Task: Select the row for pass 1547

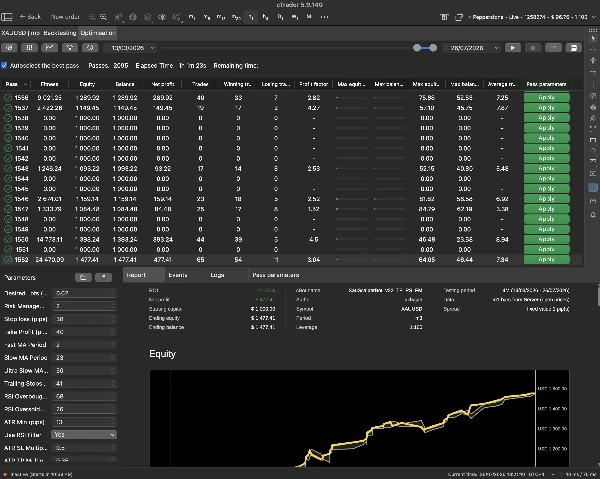Action: pyautogui.click(x=291, y=209)
